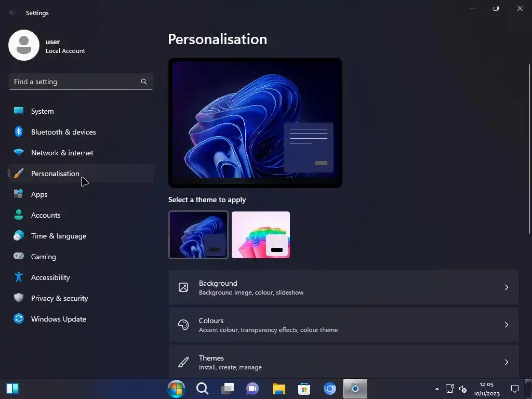Click the large desktop preview image
Screen dimensions: 532x399
[255, 123]
